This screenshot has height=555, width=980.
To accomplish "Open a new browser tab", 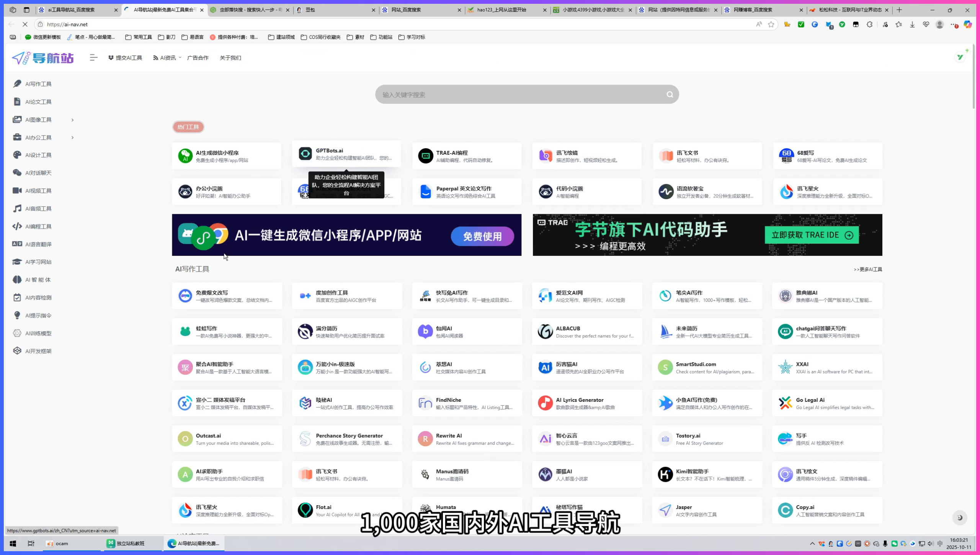I will click(899, 10).
